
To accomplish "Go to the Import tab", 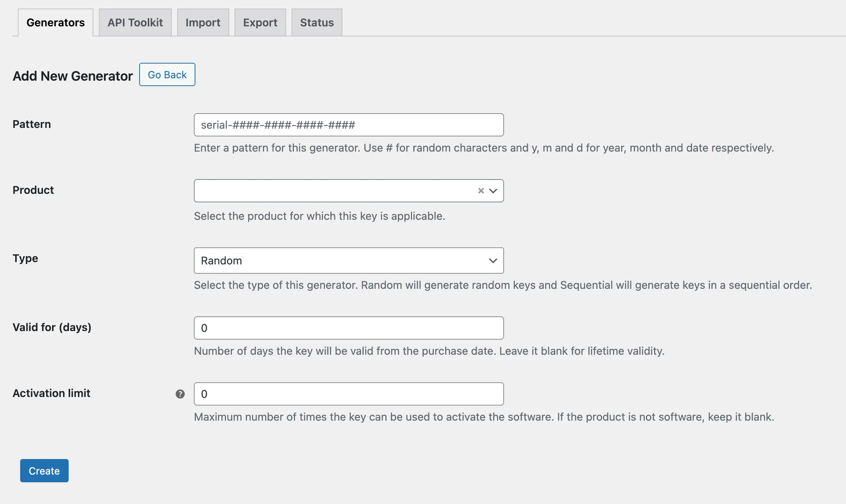I will click(203, 22).
